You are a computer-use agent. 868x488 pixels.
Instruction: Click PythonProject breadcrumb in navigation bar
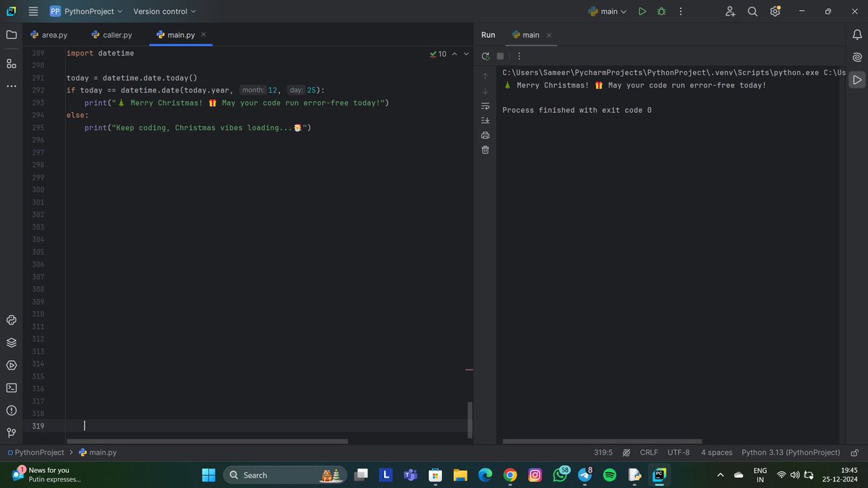[35, 453]
